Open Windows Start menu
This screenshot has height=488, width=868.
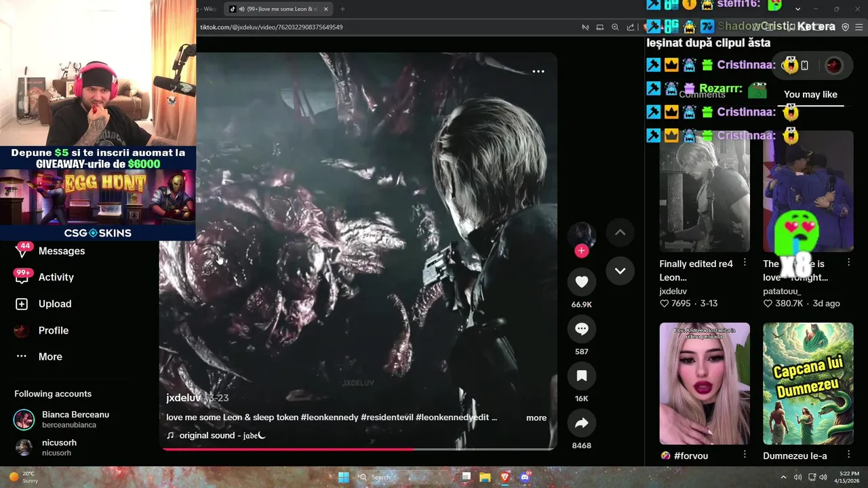344,477
